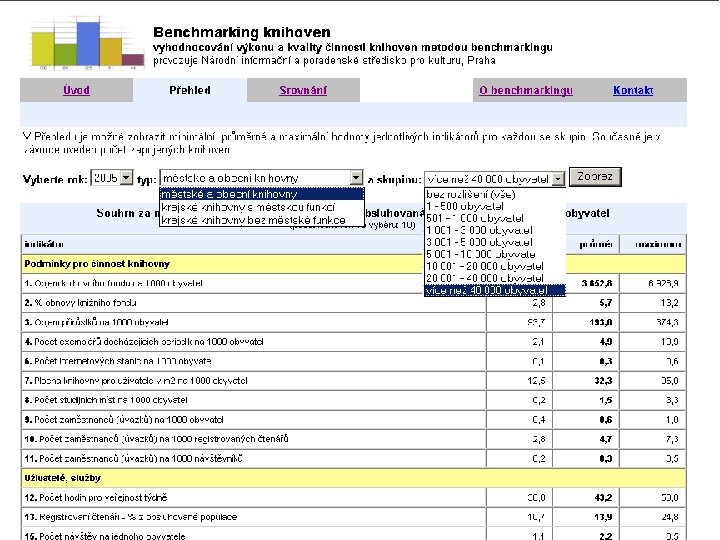Go to the Srovnání tab
This screenshot has width=720, height=540.
[x=303, y=90]
